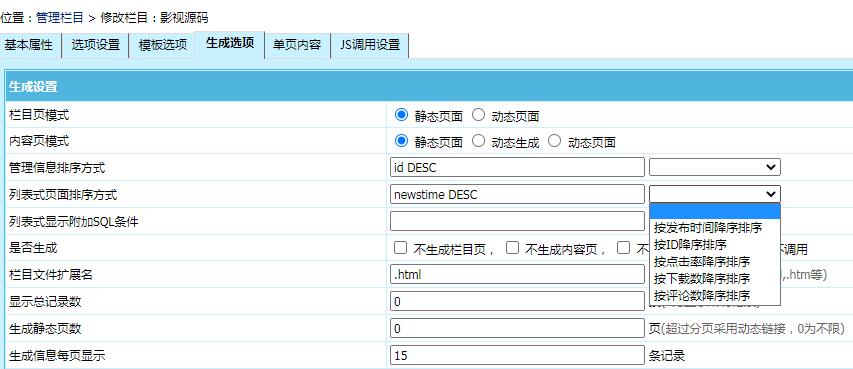Screen dimensions: 853x369
Task: Choose 动态页面 for 内容页模式
Action: [x=554, y=141]
